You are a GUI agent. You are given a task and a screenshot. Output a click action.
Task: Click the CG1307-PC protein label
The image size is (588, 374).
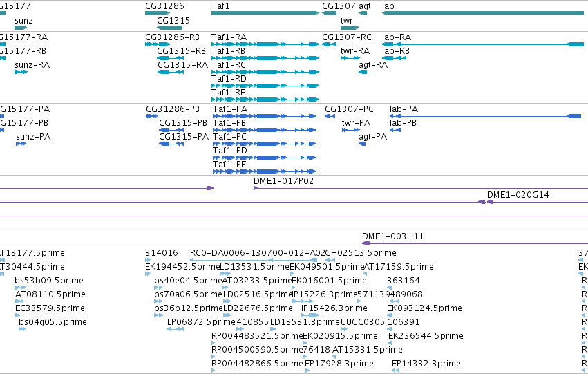(349, 109)
